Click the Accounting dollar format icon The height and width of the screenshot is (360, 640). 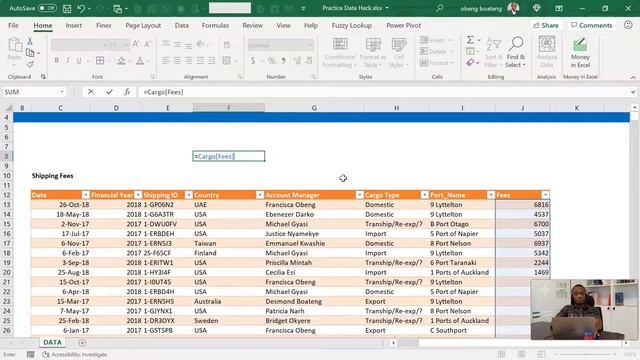pos(253,61)
